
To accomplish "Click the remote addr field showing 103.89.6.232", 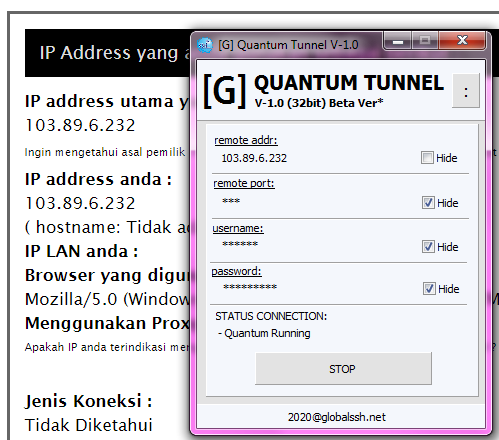I will pos(254,158).
